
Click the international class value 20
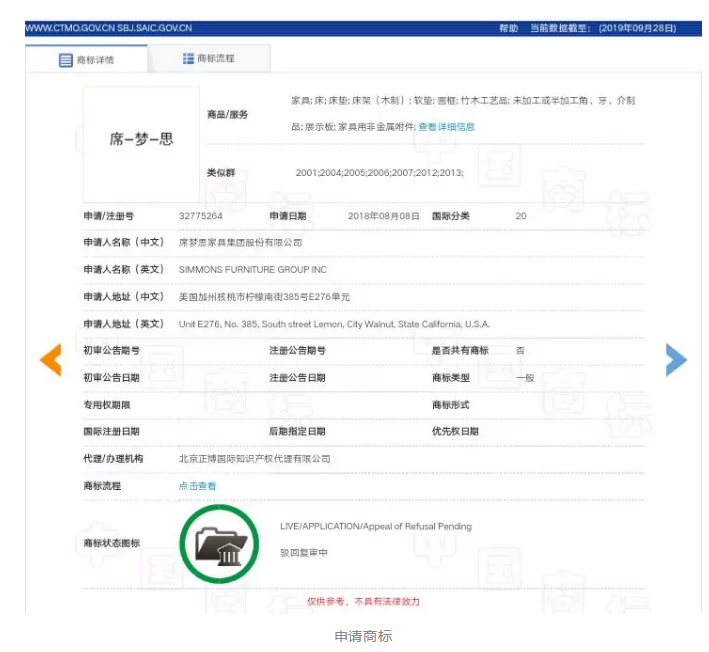point(521,216)
